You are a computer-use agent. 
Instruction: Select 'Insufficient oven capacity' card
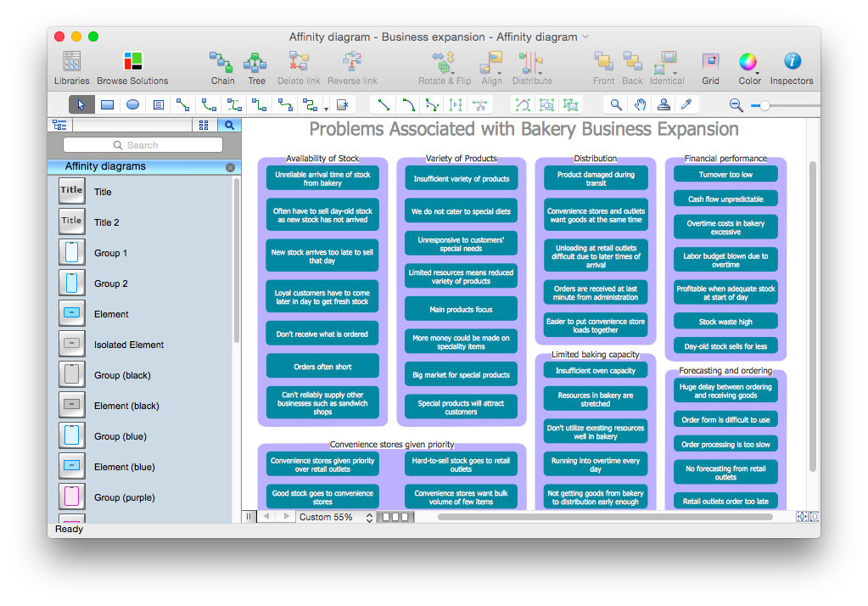[596, 371]
